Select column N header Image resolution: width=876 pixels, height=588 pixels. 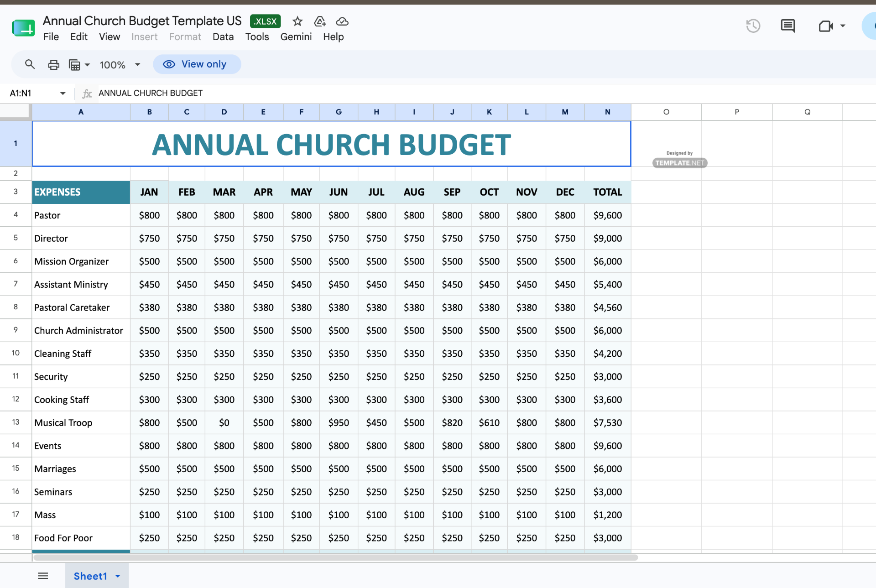pos(607,112)
